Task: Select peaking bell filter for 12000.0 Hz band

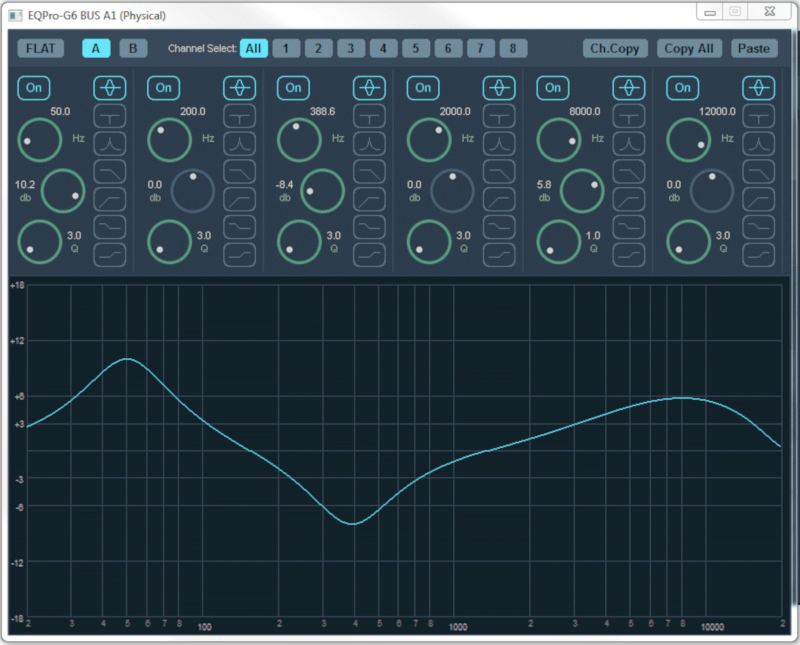Action: (x=759, y=88)
